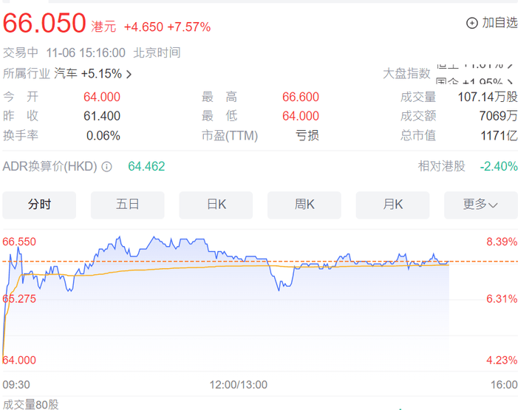The width and height of the screenshot is (532, 410).
Task: Click the 09:30 opening time marker
Action: 16,385
